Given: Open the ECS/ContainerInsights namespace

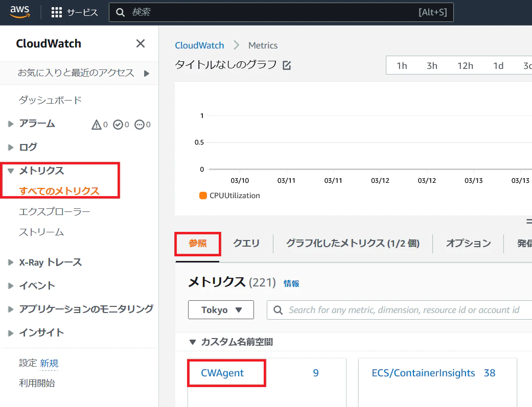Looking at the screenshot, I should coord(423,373).
